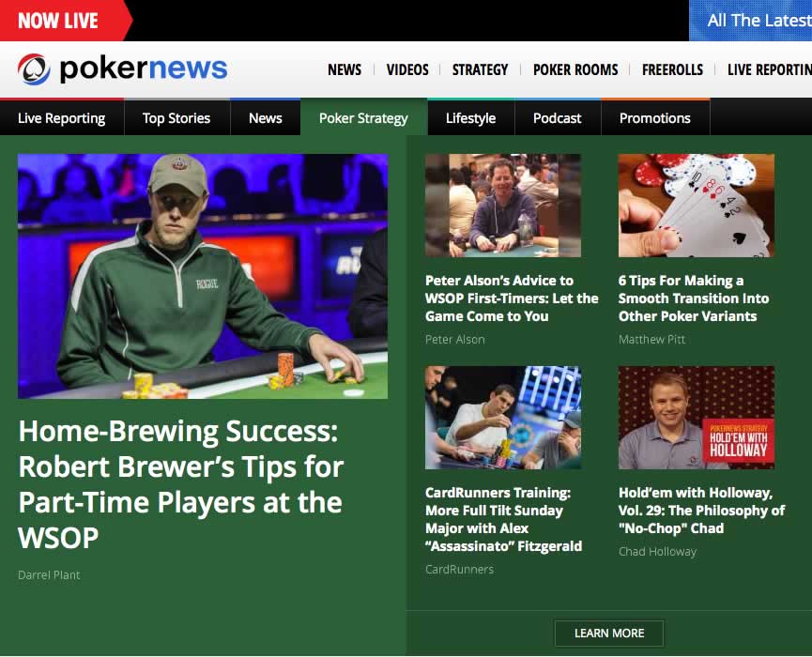Select STRATEGY in the top navigation
Image resolution: width=812 pixels, height=657 pixels.
click(480, 69)
